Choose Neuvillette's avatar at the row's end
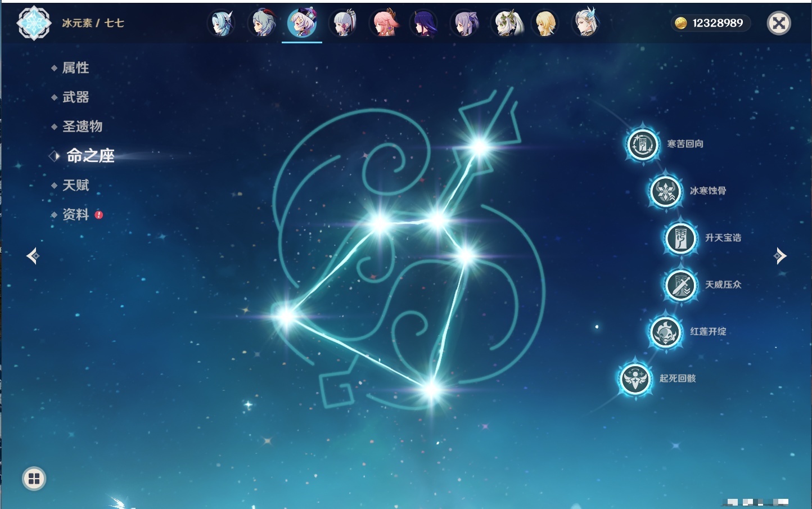The height and width of the screenshot is (509, 812). click(586, 24)
